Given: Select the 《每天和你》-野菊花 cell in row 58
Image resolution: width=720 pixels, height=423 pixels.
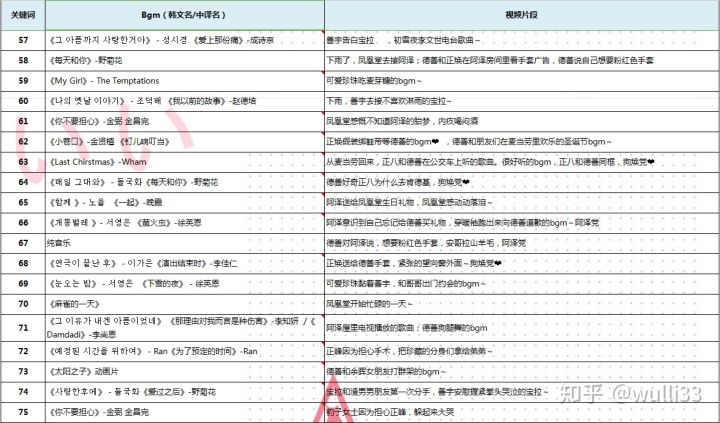Looking at the screenshot, I should [x=185, y=61].
